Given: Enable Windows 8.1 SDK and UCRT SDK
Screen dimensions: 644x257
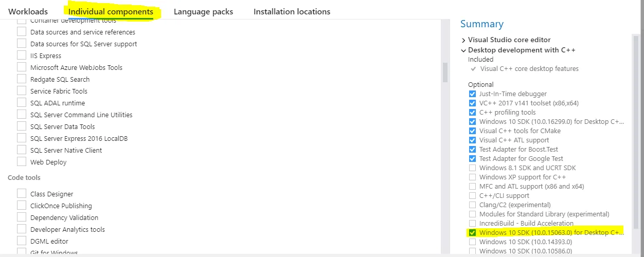Looking at the screenshot, I should [473, 168].
